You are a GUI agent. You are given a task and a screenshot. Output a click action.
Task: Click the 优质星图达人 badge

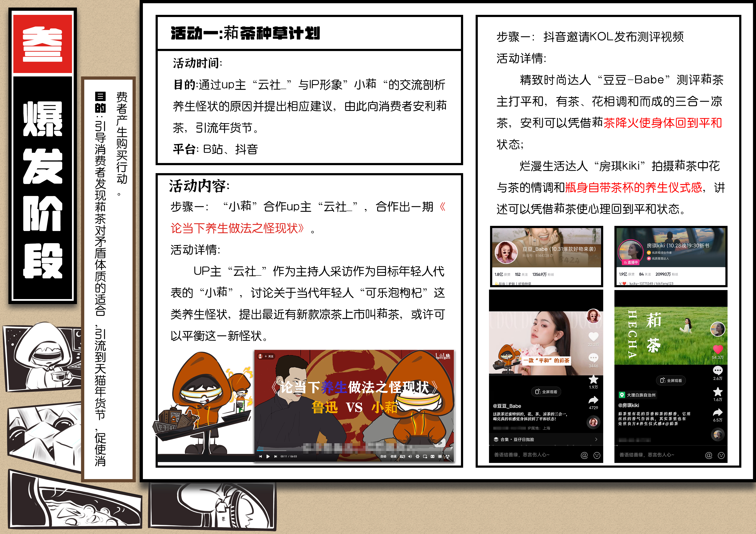(658, 259)
